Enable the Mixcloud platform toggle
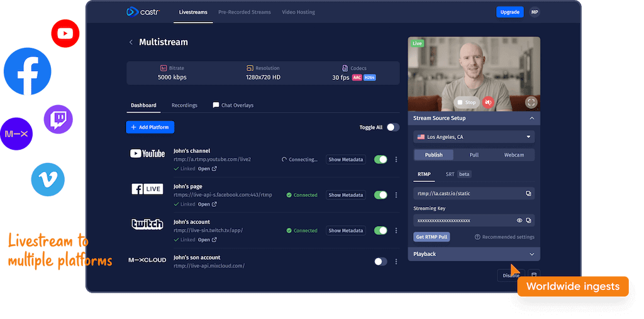Screen dimensions: 644x319 coord(380,261)
